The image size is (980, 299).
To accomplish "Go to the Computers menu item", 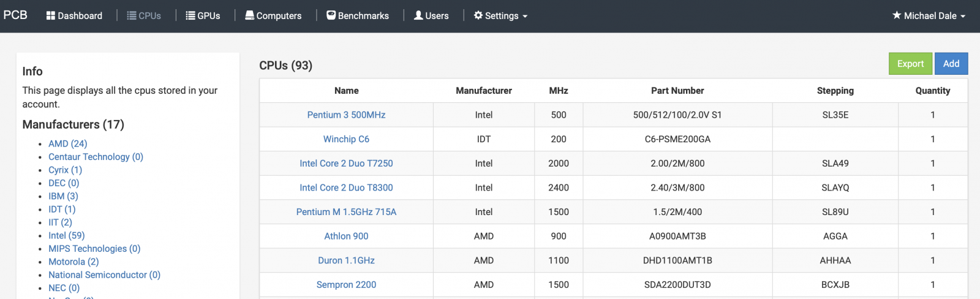I will [x=279, y=16].
